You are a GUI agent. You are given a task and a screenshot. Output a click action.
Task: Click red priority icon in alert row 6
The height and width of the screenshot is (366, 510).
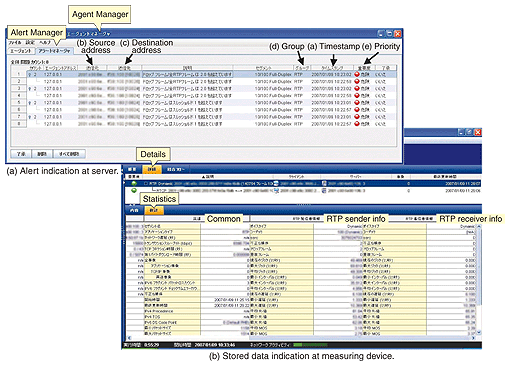click(x=357, y=110)
